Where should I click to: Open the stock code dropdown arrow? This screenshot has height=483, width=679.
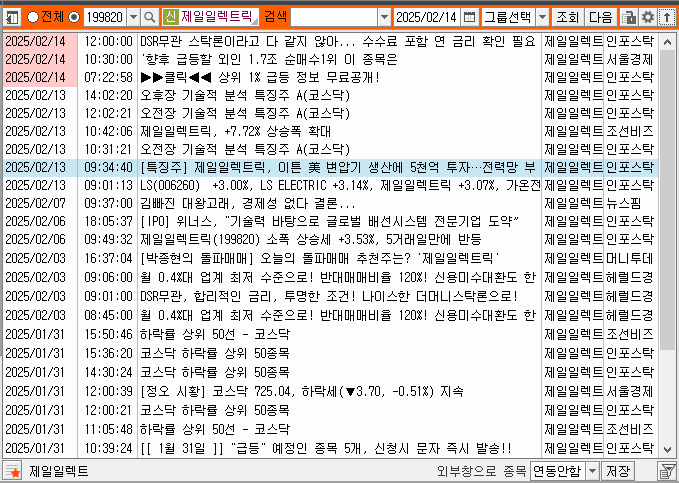pos(133,17)
